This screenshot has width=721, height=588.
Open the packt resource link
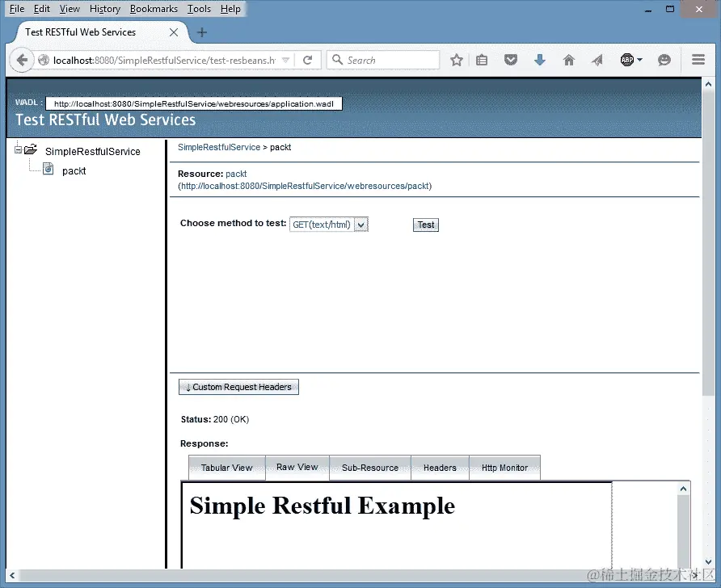pyautogui.click(x=236, y=174)
